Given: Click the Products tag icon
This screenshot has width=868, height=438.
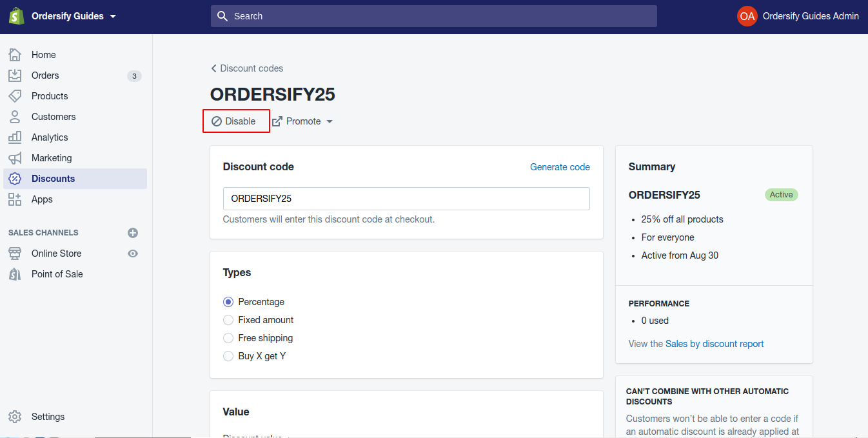Looking at the screenshot, I should 15,96.
